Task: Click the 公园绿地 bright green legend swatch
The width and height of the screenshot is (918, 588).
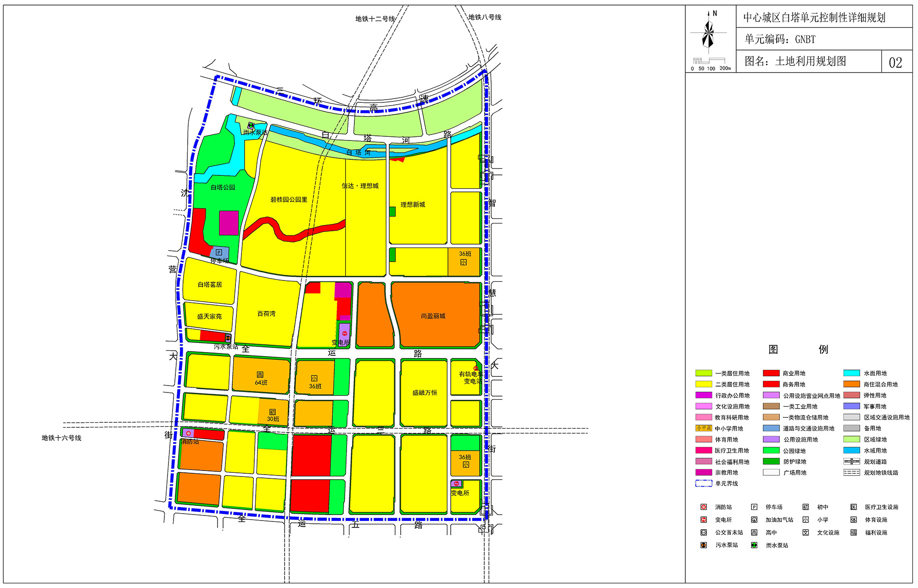Action: (771, 451)
